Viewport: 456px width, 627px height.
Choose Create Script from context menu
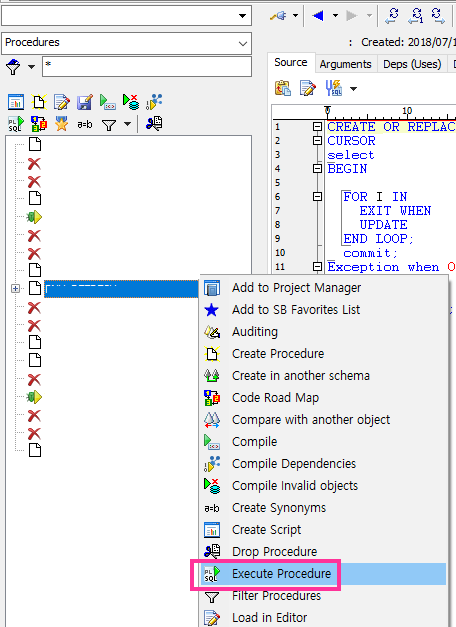[x=324, y=530]
